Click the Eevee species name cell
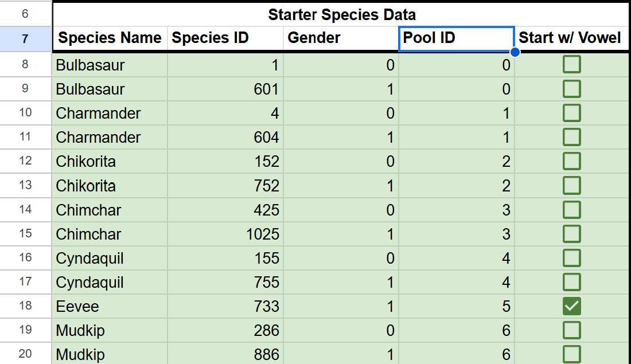This screenshot has width=631, height=364. coord(110,306)
